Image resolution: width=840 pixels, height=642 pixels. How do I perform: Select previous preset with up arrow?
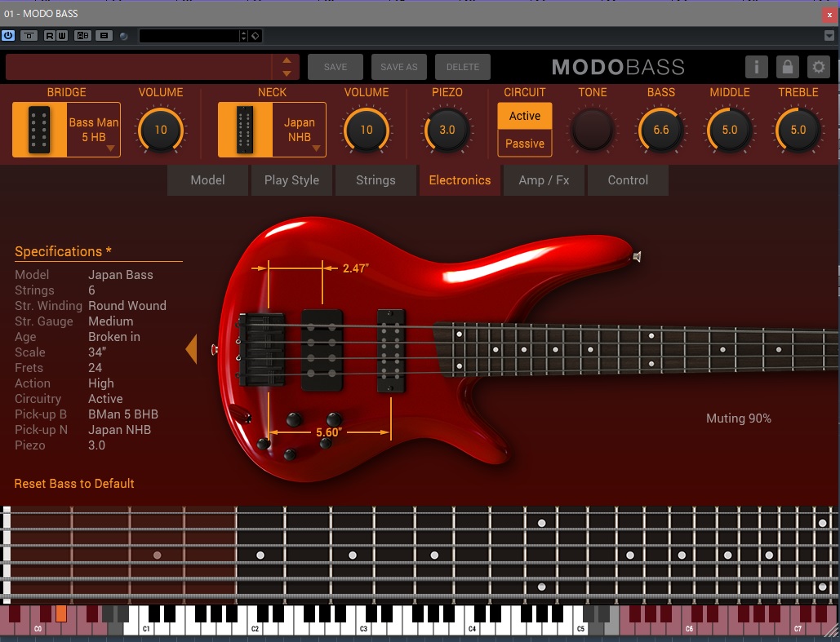(287, 60)
